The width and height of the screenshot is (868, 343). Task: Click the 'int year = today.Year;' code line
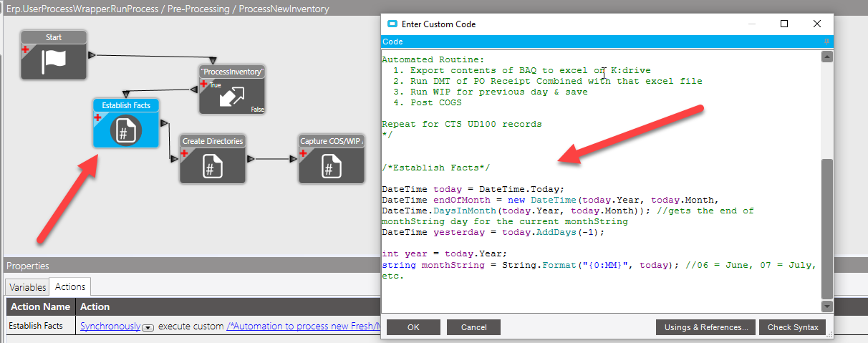(x=445, y=253)
